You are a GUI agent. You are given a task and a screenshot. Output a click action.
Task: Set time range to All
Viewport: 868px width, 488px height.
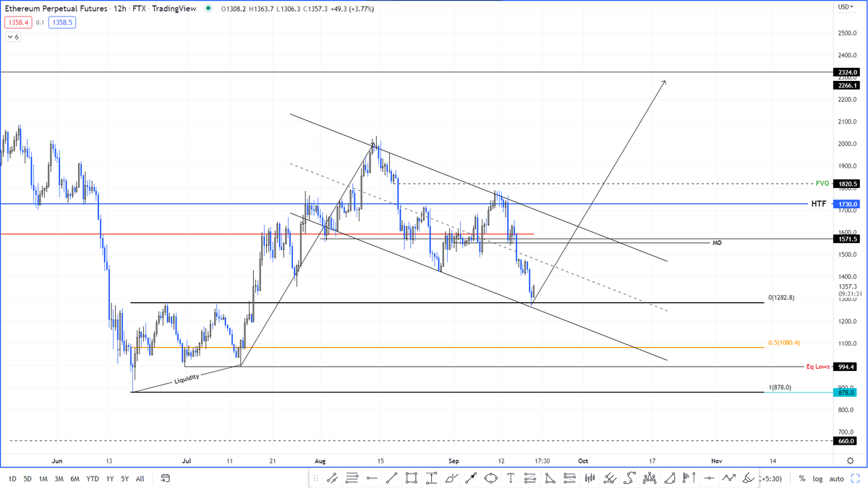click(x=140, y=479)
